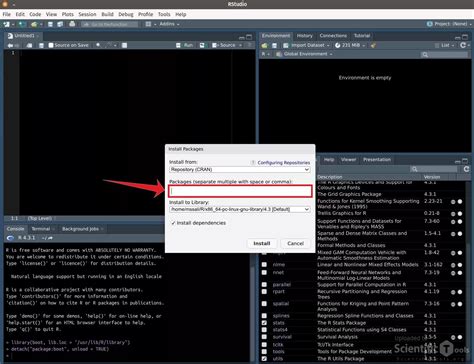Screen dimensions: 474x364
Task: Click the workspace panes grid icon
Action: point(148,24)
